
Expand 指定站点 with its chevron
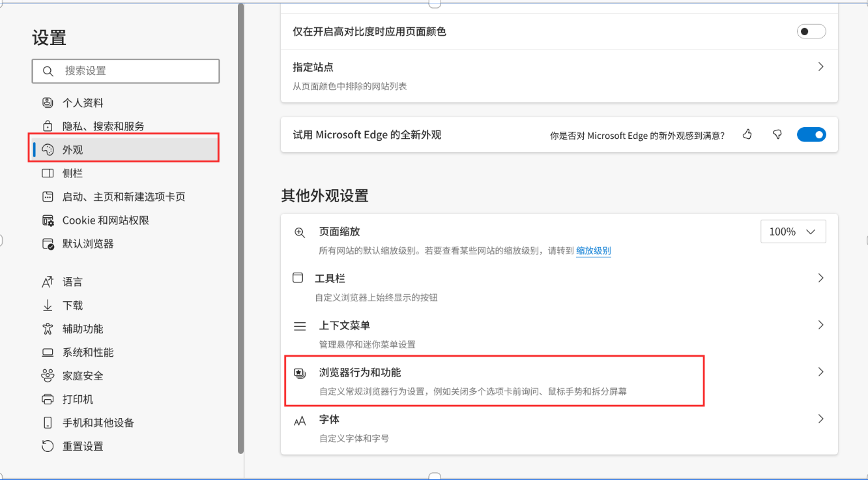tap(820, 67)
